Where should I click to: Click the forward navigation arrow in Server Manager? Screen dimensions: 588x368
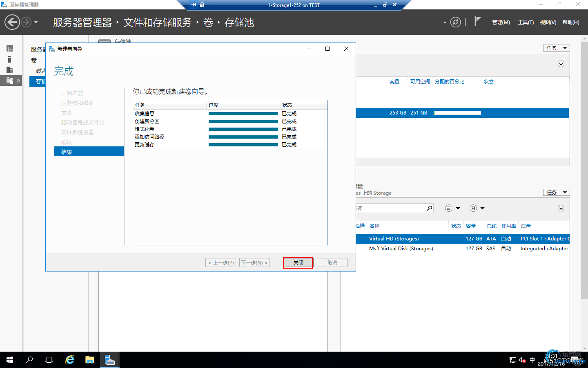pos(26,22)
